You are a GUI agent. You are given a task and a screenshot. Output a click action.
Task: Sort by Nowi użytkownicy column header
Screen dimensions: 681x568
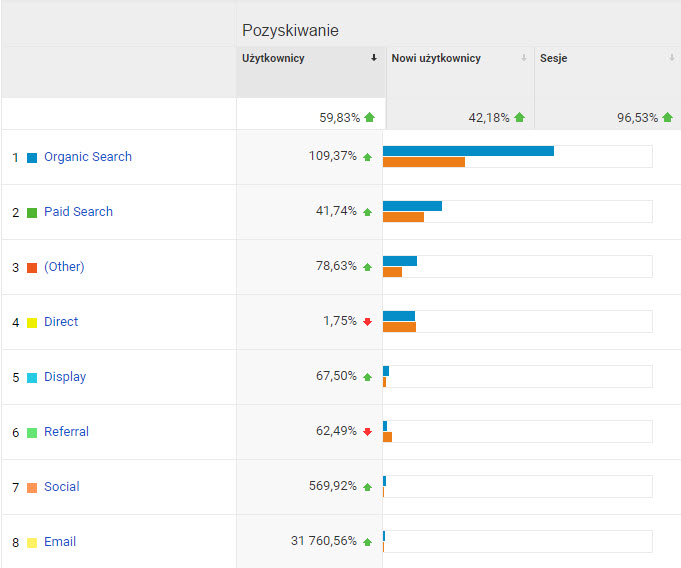tap(436, 58)
